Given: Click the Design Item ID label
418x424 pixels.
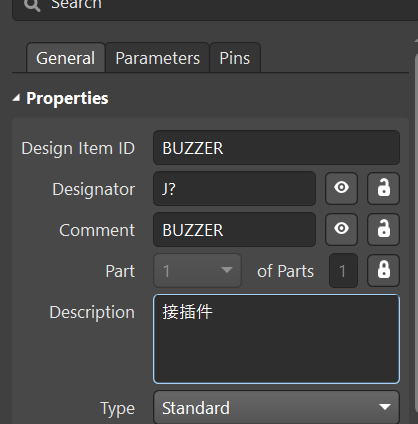Looking at the screenshot, I should tap(78, 148).
